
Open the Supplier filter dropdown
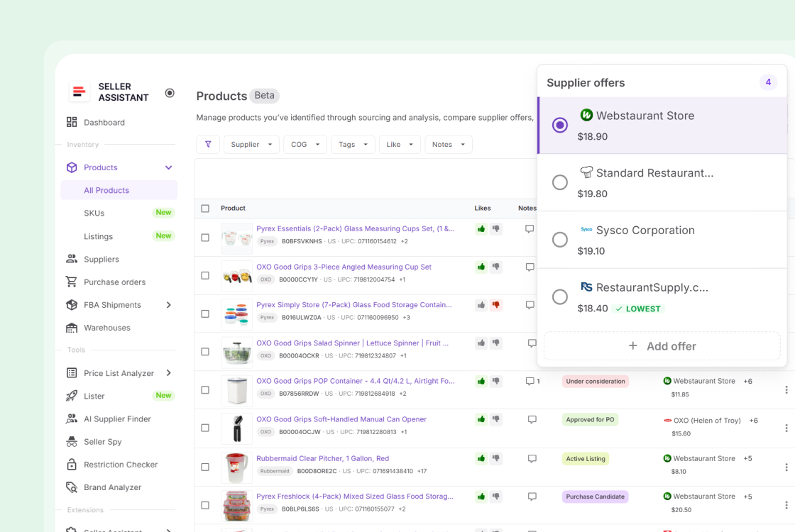[x=251, y=144]
